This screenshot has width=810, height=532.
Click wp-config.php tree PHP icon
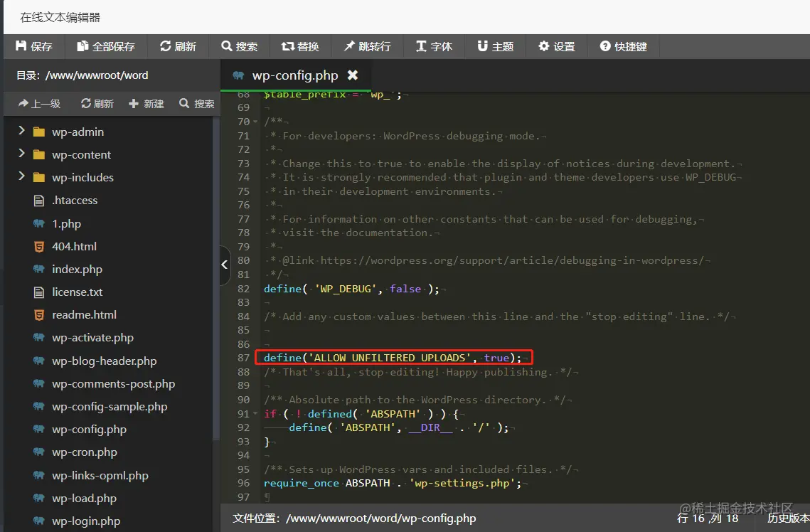[x=38, y=428]
